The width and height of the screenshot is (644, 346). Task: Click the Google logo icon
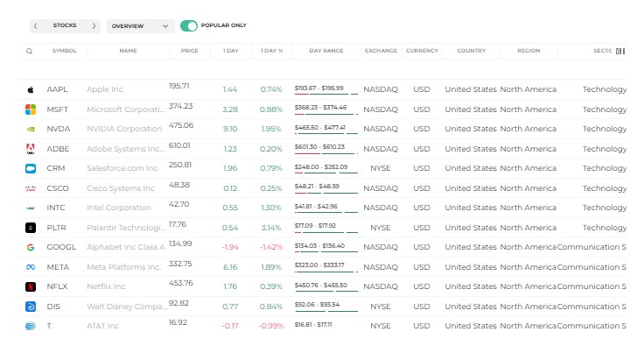tap(31, 247)
